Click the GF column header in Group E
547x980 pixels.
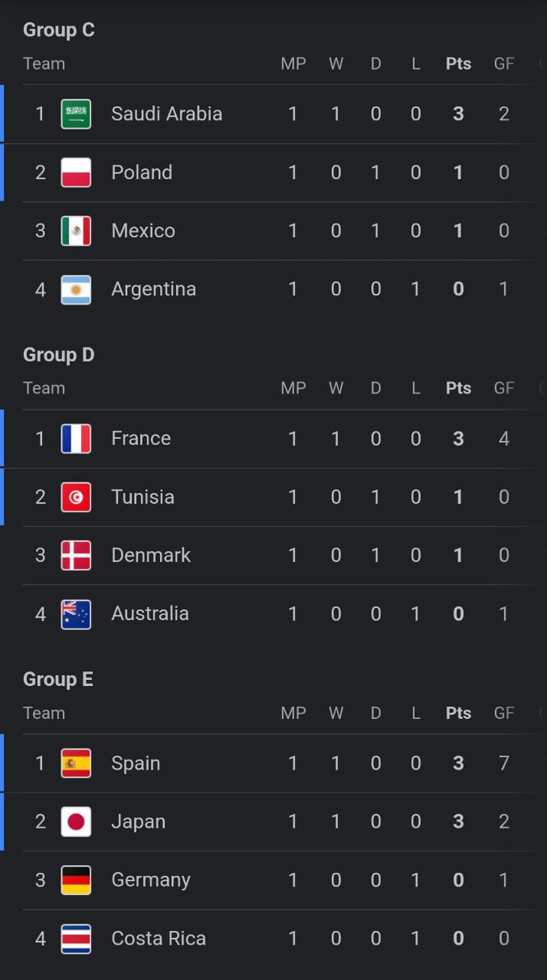[504, 713]
